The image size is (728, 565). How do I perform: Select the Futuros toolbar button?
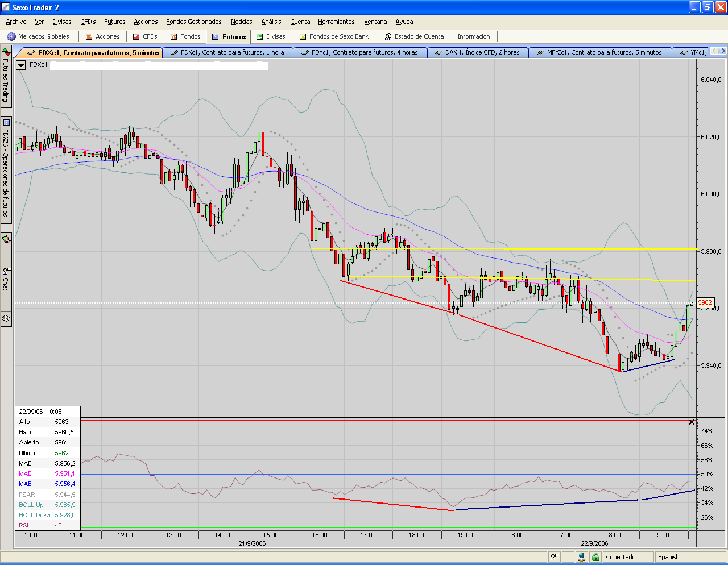point(229,36)
